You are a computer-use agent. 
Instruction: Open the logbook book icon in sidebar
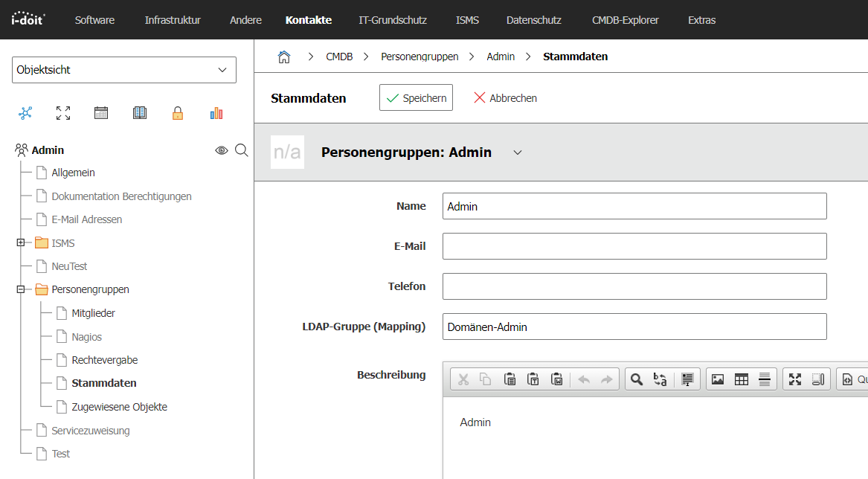pos(140,114)
